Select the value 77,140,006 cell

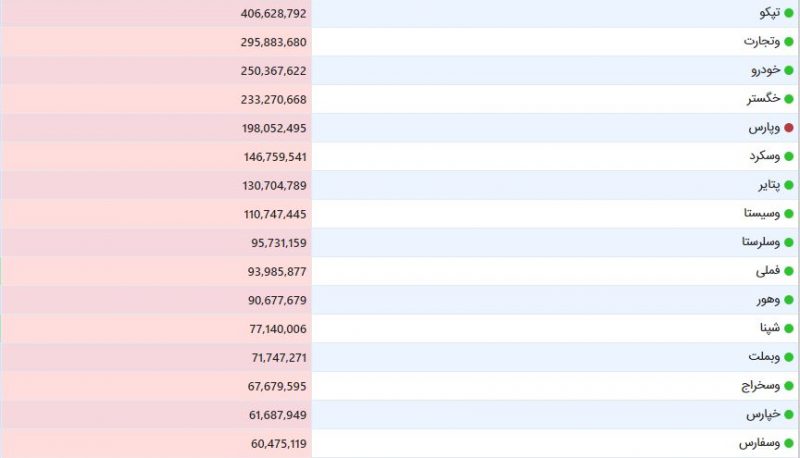tap(156, 329)
